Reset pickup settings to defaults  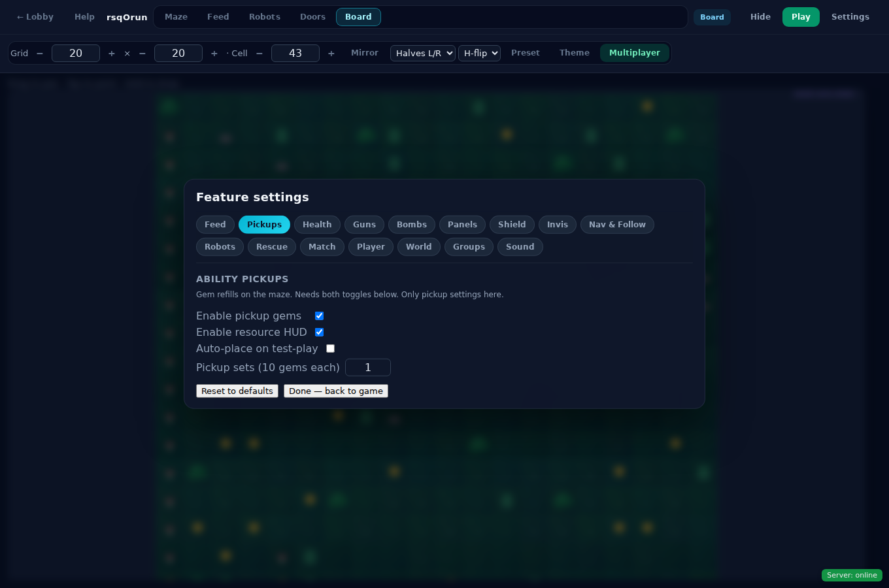(x=237, y=391)
